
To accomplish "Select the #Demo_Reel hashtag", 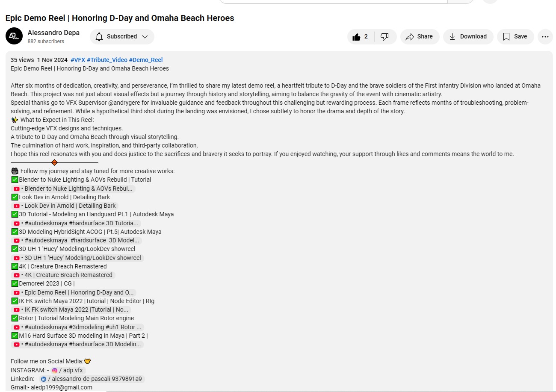I will tap(146, 60).
